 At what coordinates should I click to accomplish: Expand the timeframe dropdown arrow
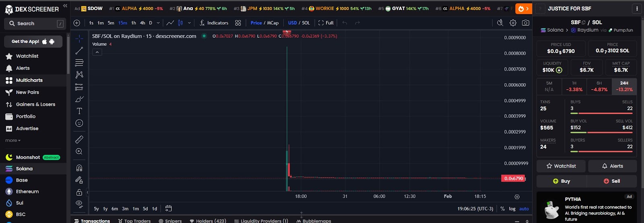coord(158,23)
